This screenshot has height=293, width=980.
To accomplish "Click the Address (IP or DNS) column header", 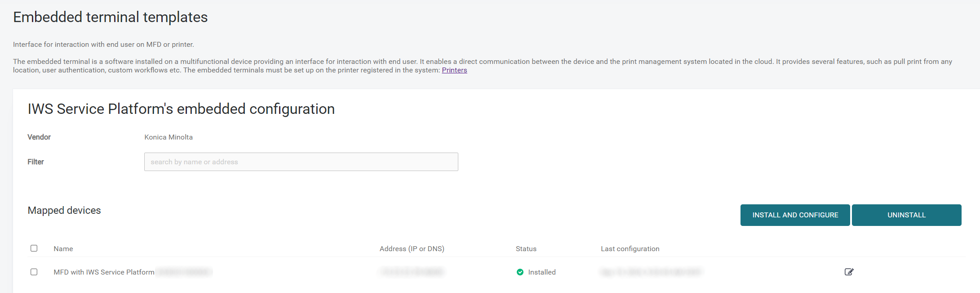I will (412, 249).
